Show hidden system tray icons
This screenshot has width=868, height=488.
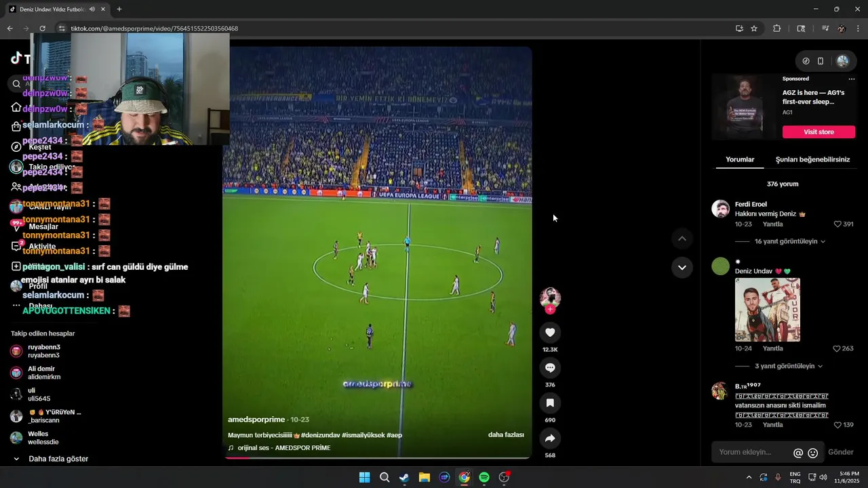click(x=749, y=477)
